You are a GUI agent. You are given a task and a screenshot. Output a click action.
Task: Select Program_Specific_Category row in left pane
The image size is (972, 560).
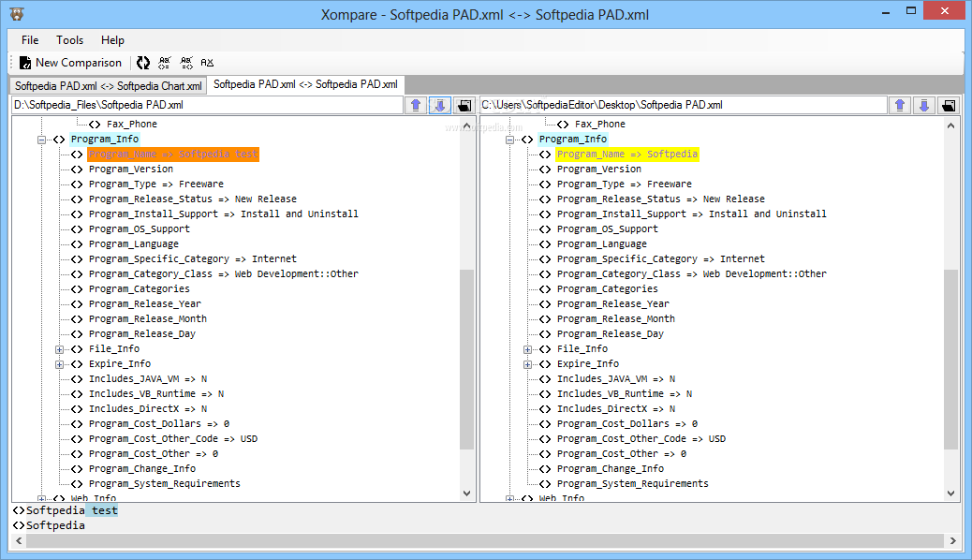coord(192,259)
